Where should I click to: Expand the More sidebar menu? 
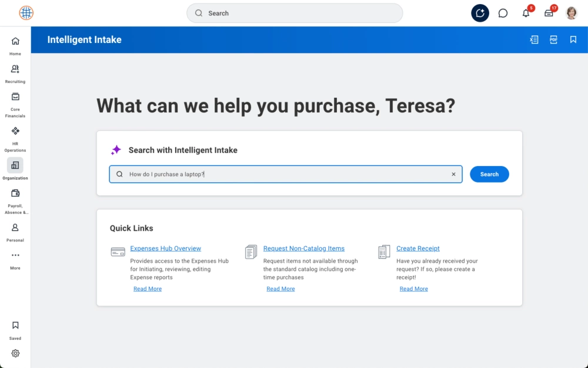(15, 259)
